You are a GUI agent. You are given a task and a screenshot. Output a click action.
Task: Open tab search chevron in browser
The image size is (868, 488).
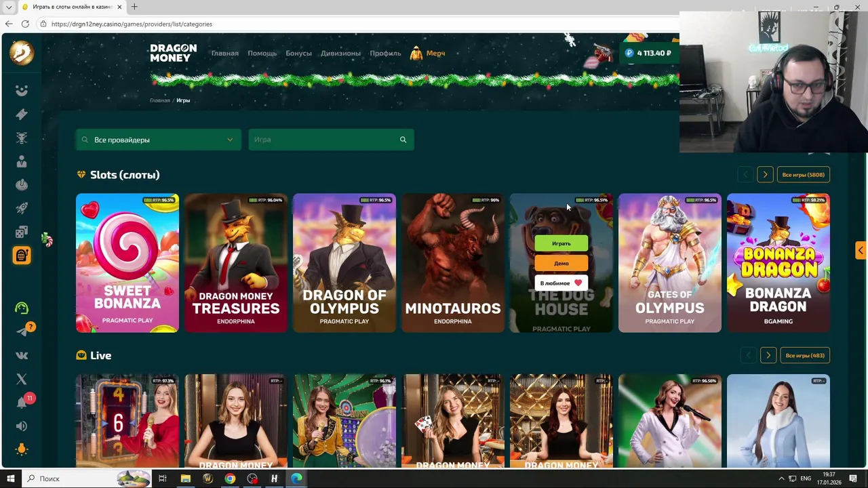click(9, 7)
